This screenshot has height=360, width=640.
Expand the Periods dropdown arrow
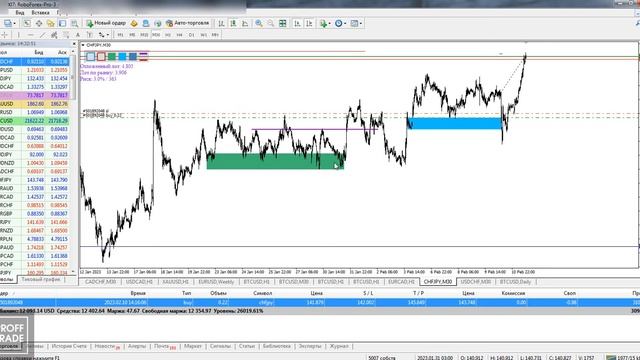click(345, 23)
